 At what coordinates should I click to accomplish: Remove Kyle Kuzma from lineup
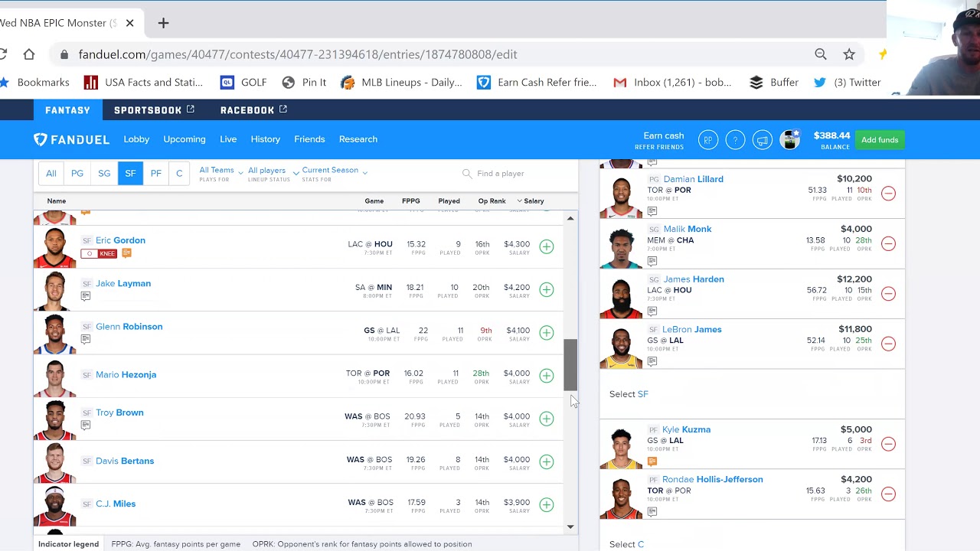tap(888, 444)
